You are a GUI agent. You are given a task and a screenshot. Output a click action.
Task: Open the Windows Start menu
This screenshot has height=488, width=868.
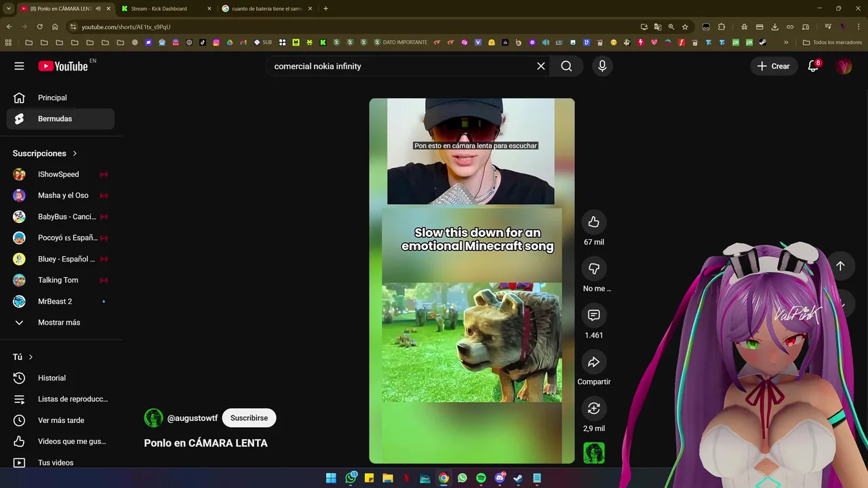pos(331,478)
